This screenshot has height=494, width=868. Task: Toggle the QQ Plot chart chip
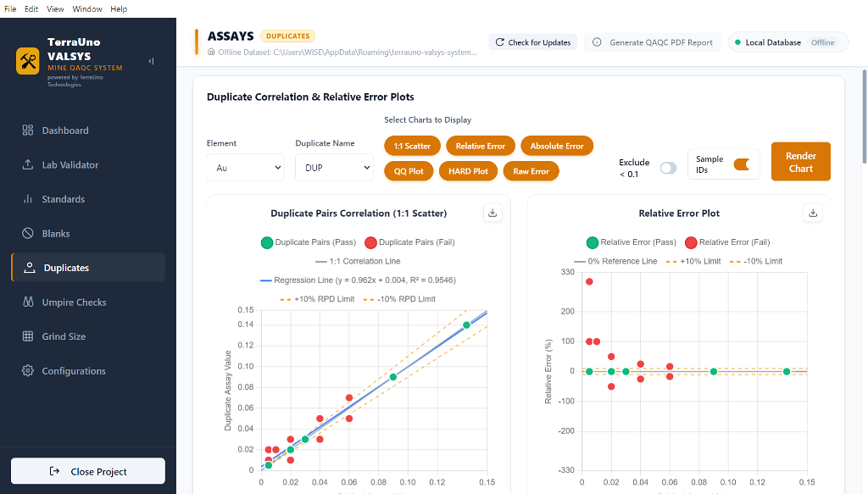pos(409,171)
